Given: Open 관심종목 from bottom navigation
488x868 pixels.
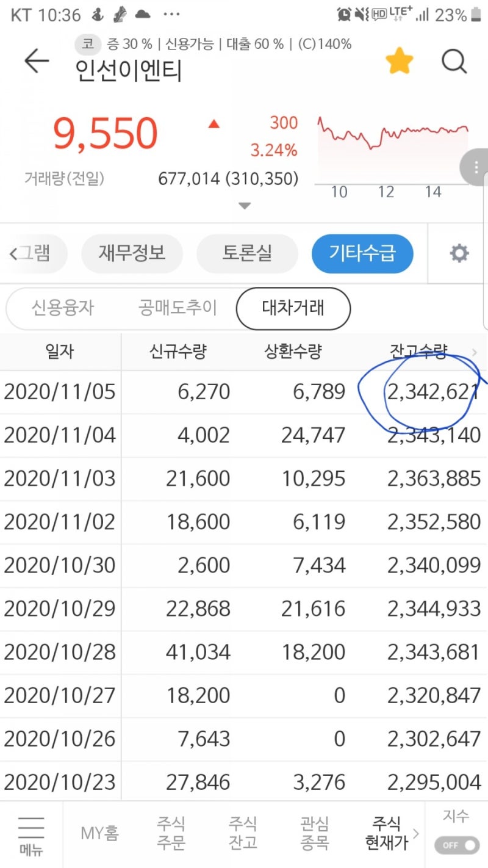Looking at the screenshot, I should (314, 834).
